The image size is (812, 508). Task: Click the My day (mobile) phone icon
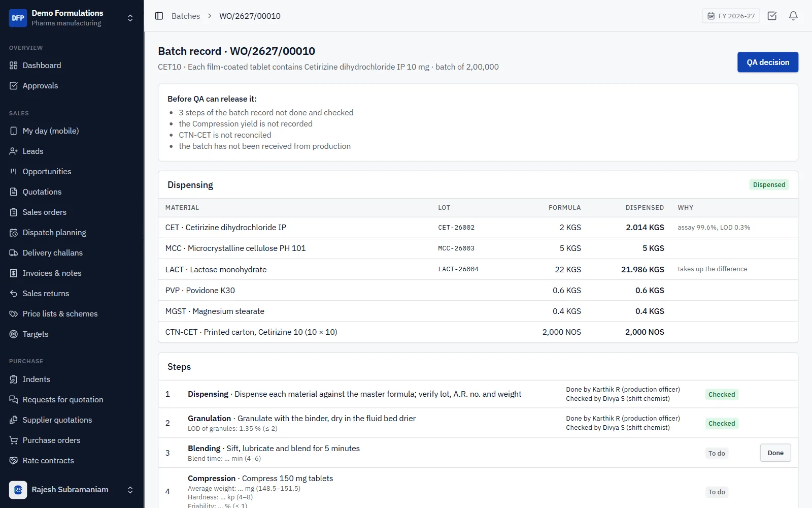(x=14, y=131)
